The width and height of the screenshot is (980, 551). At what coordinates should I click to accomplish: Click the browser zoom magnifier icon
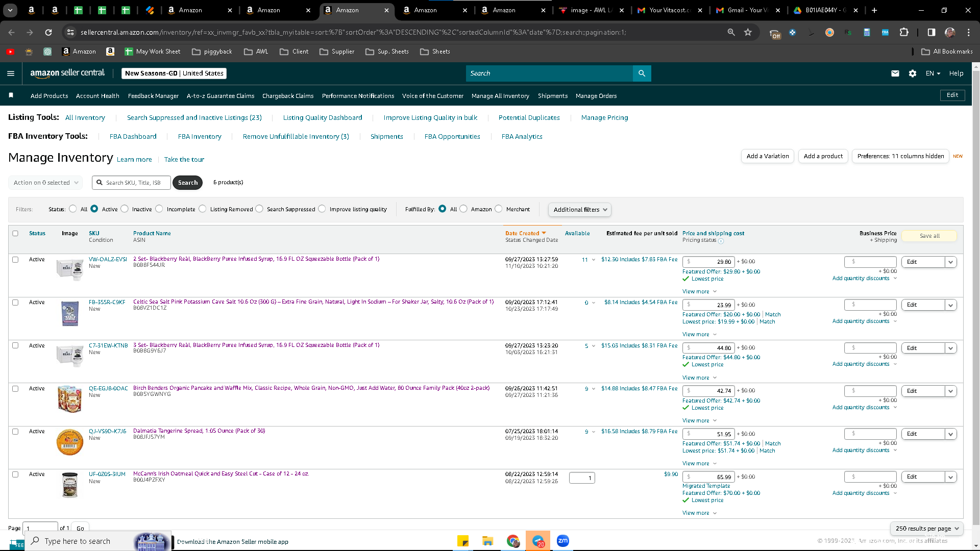[731, 32]
